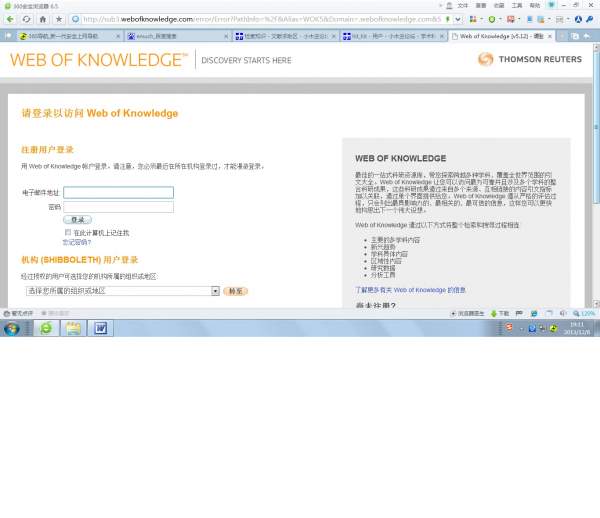Click the new tab button after tabs

click(x=562, y=36)
